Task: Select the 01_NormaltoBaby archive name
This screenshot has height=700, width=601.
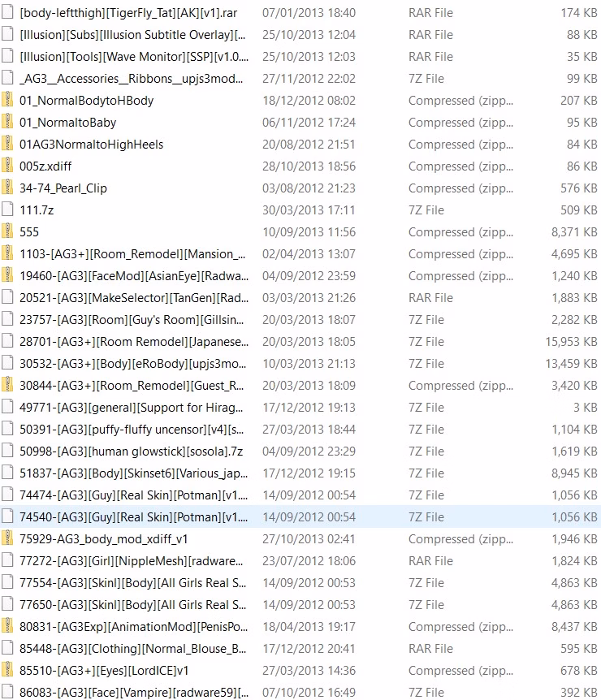Action: point(68,123)
